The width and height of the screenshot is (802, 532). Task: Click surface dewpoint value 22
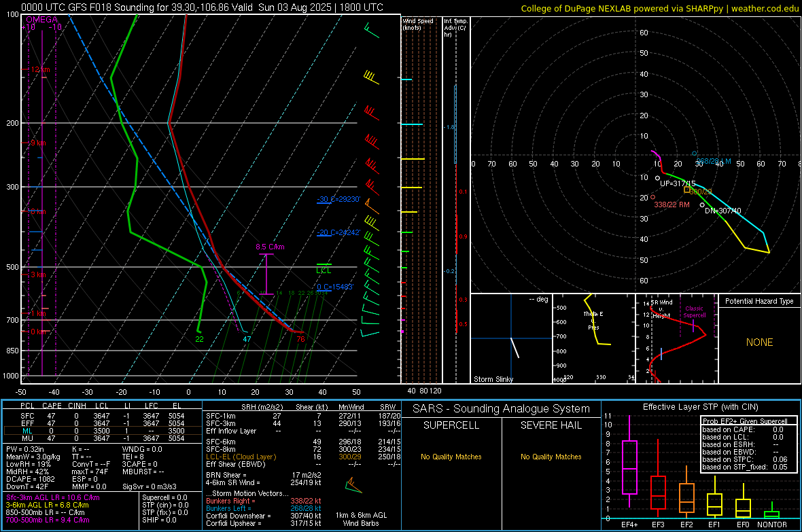pyautogui.click(x=199, y=338)
